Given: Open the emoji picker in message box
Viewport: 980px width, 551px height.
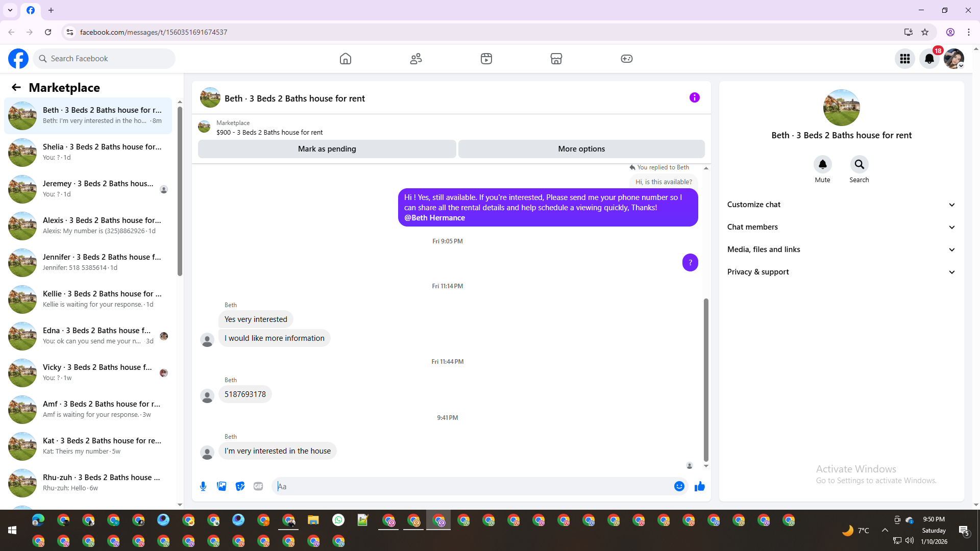Looking at the screenshot, I should (x=679, y=486).
